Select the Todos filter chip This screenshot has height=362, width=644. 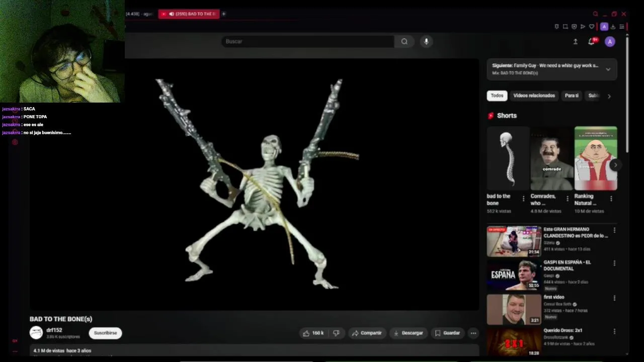pyautogui.click(x=497, y=96)
